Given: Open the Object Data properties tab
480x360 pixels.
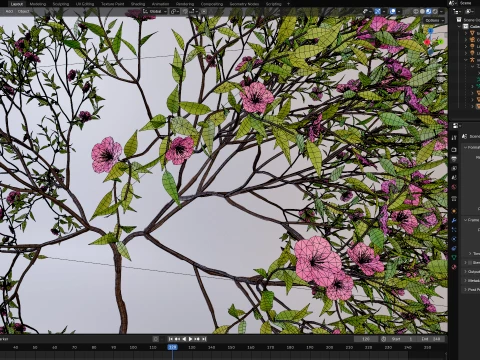Looking at the screenshot, I should click(454, 257).
